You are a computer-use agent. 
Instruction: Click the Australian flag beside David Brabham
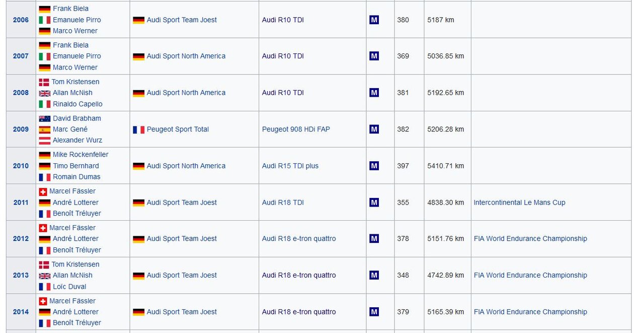tap(45, 118)
